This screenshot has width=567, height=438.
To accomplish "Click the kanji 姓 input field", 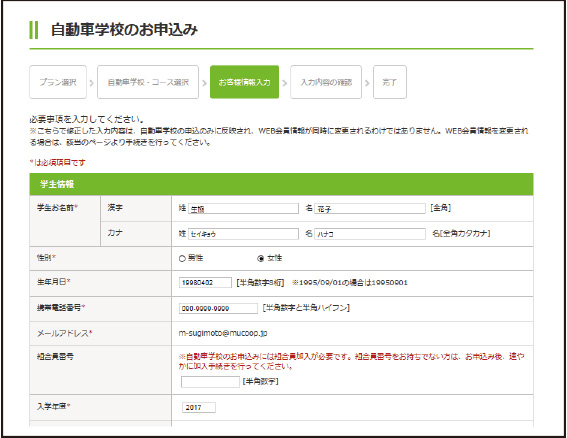I will click(x=243, y=208).
